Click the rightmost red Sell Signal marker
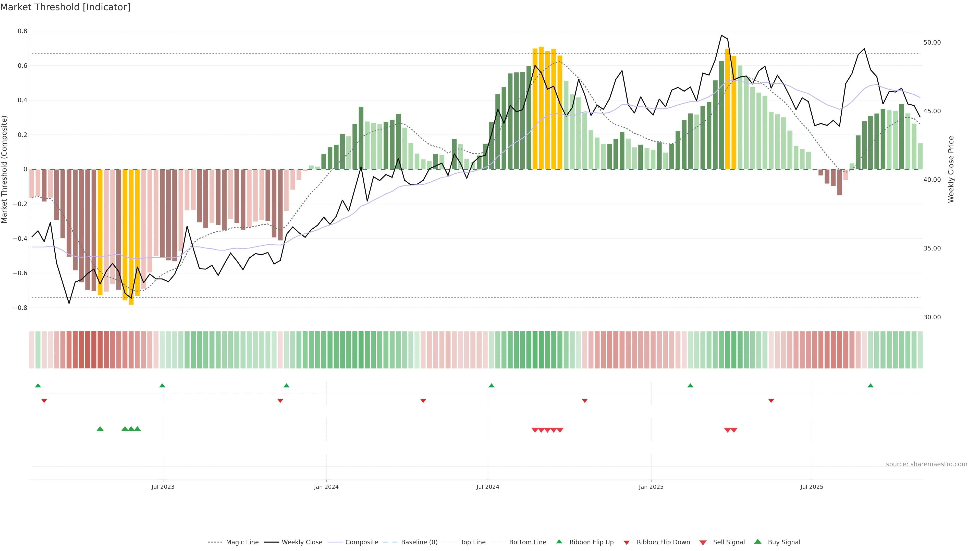Viewport: 980px width, 551px height. tap(734, 430)
